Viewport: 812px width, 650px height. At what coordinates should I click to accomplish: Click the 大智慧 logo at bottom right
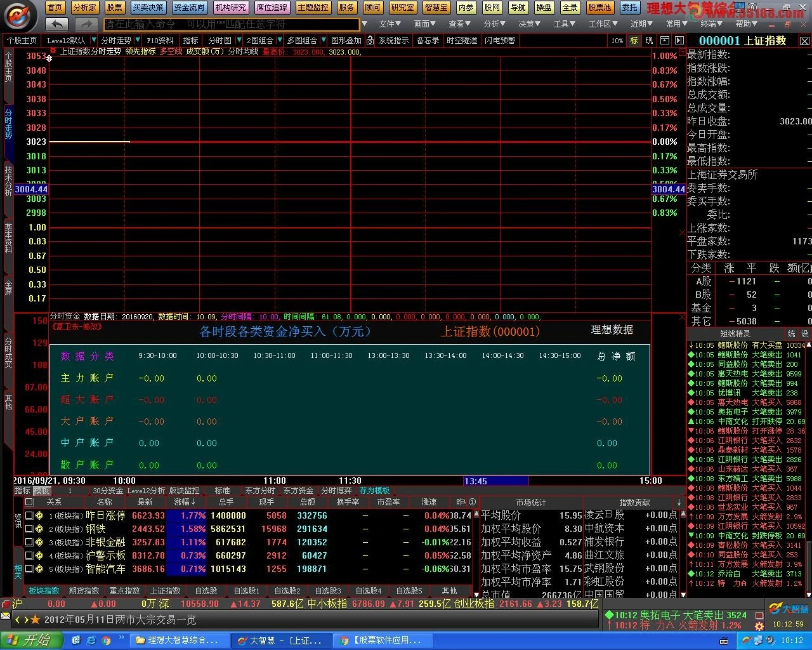pyautogui.click(x=789, y=609)
